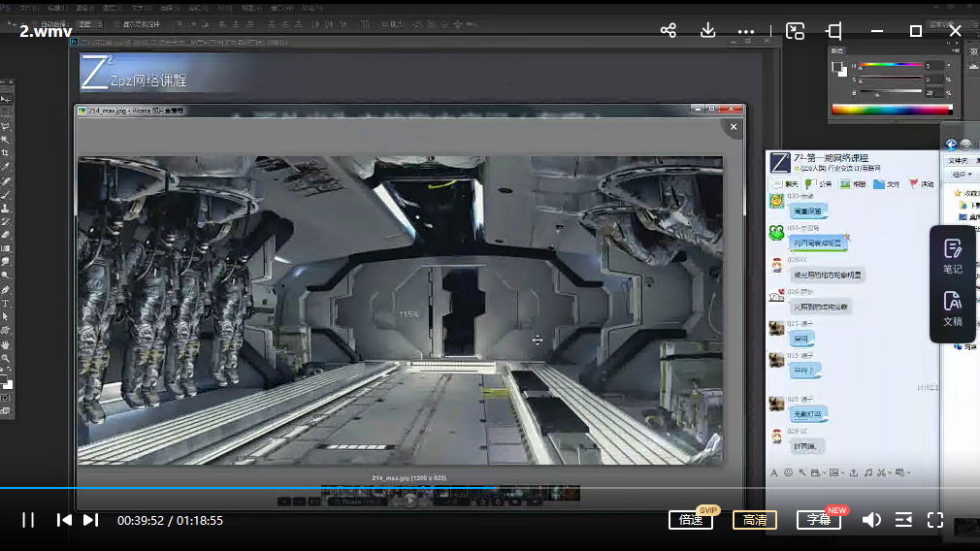Select the Type tool

[6, 303]
